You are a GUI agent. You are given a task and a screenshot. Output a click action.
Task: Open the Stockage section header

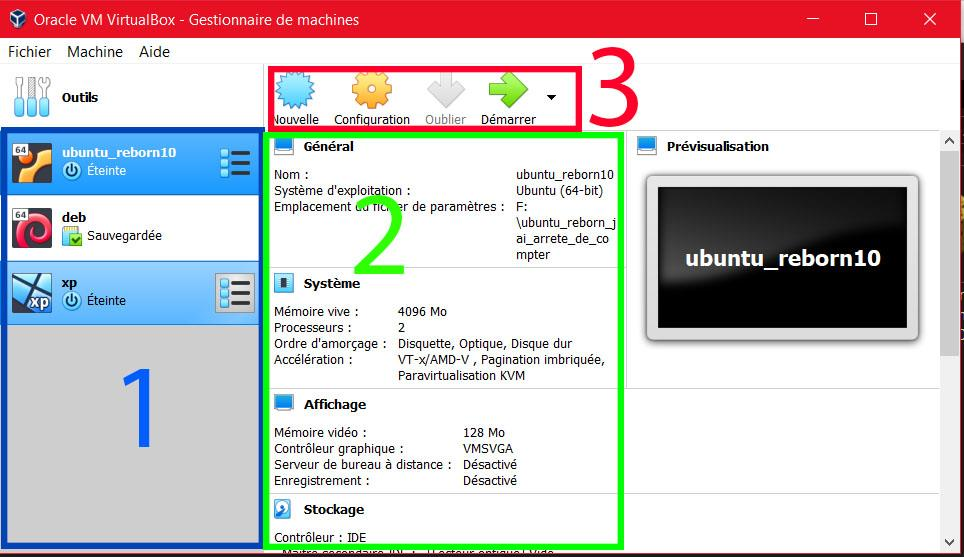point(334,510)
